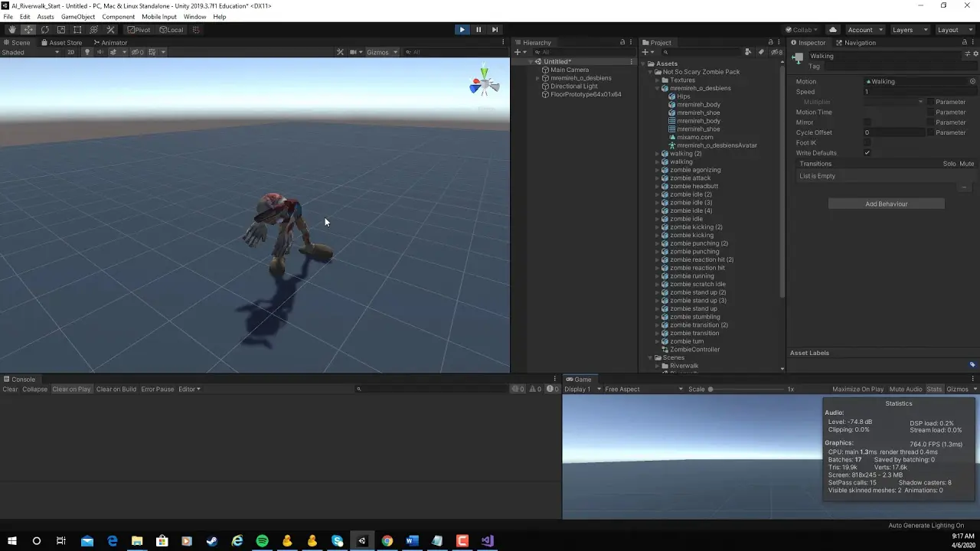The image size is (980, 551).
Task: Toggle the Pivot handle position
Action: 139,30
